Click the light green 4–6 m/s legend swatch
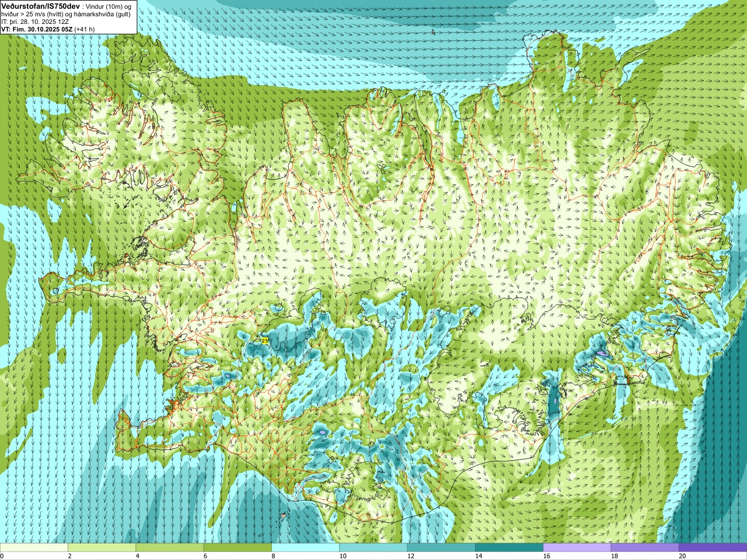The width and height of the screenshot is (747, 560). [x=170, y=548]
